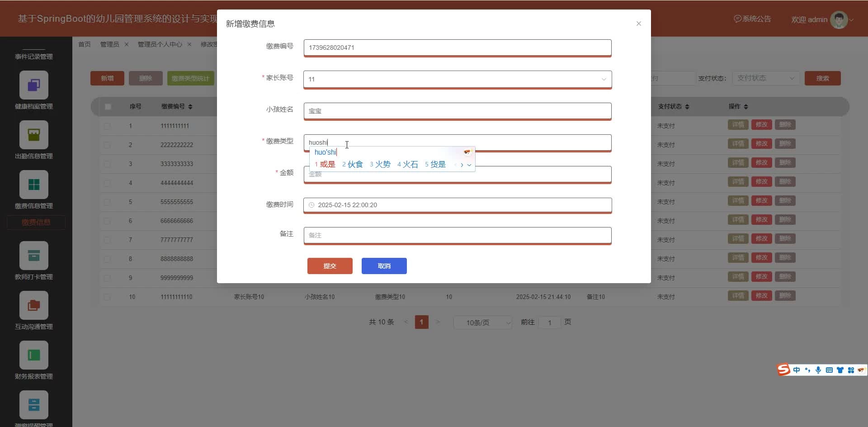Click 详情 button for row 1111111111
This screenshot has height=427, width=868.
(738, 125)
